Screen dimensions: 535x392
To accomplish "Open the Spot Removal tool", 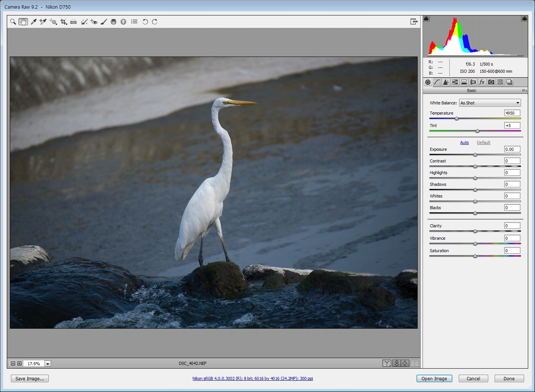I will tap(84, 22).
